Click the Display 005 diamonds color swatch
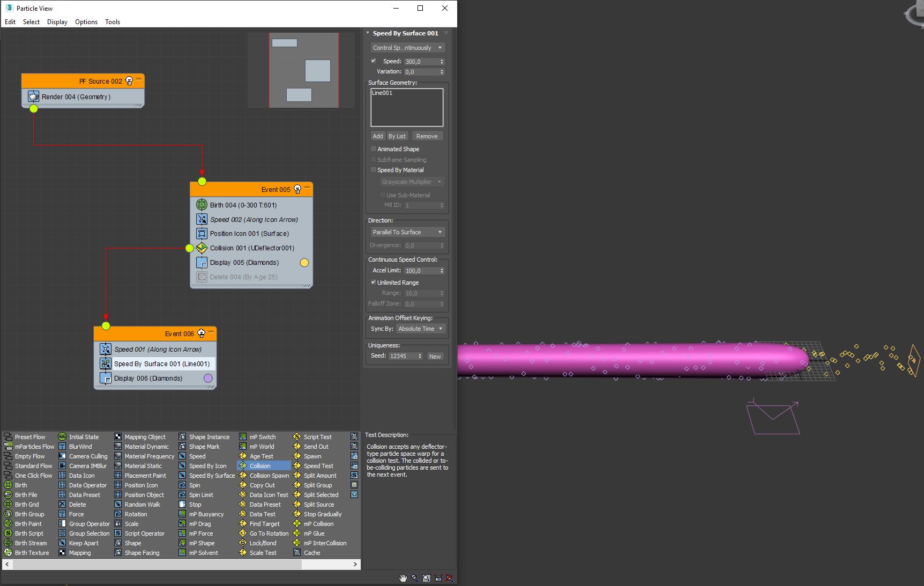Screen dimensions: 924x586 tap(304, 263)
